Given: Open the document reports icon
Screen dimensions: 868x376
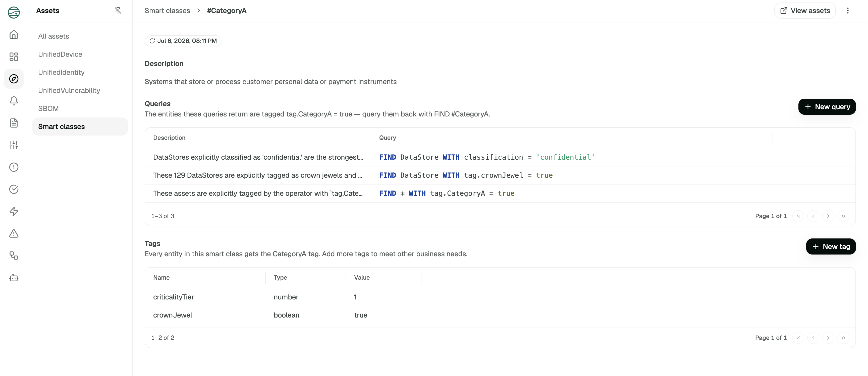Looking at the screenshot, I should tap(14, 123).
